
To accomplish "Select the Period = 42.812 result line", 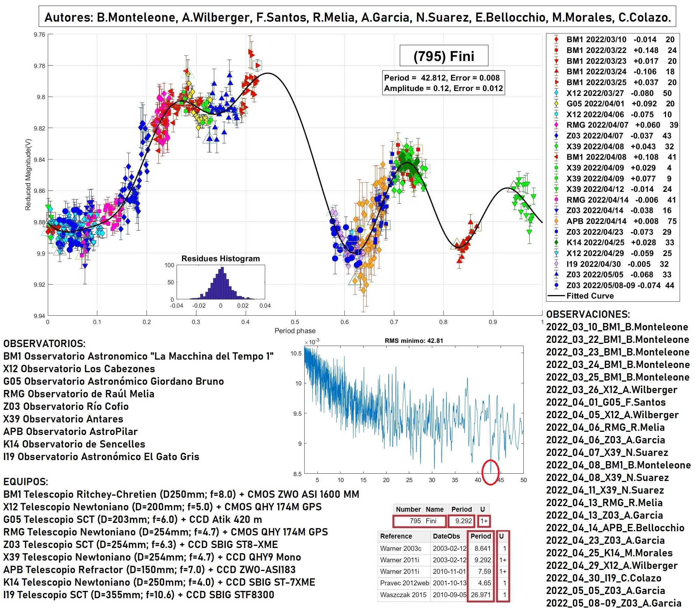I will click(442, 78).
